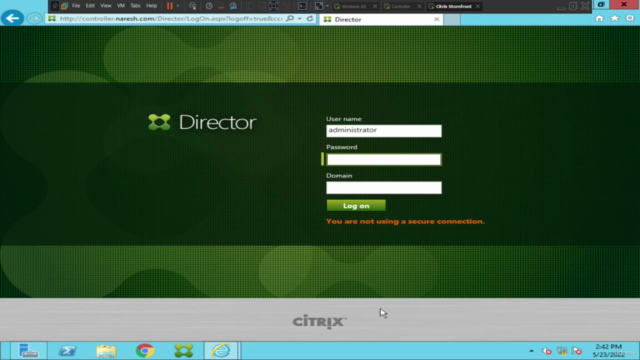Click the search magnifier in address bar
The height and width of the screenshot is (360, 640).
click(290, 18)
